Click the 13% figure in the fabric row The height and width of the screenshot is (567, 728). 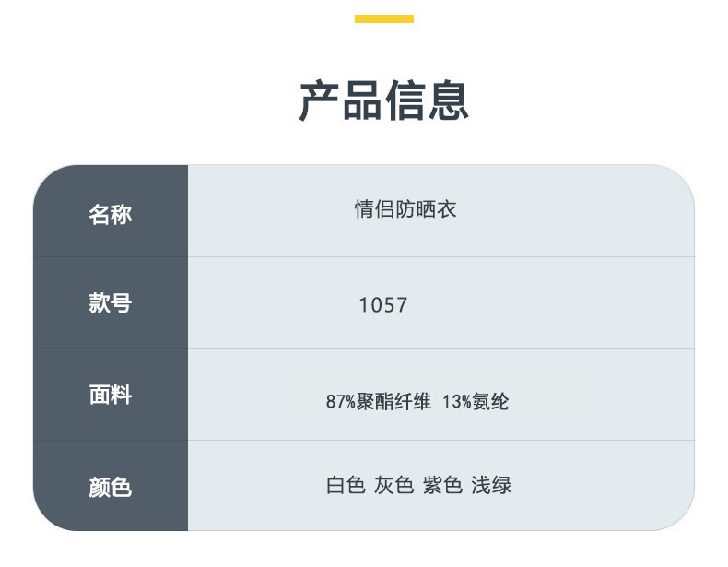pos(455,402)
